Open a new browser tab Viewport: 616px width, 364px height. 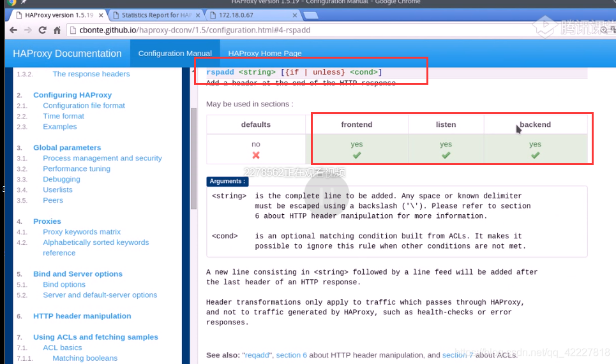click(x=311, y=15)
